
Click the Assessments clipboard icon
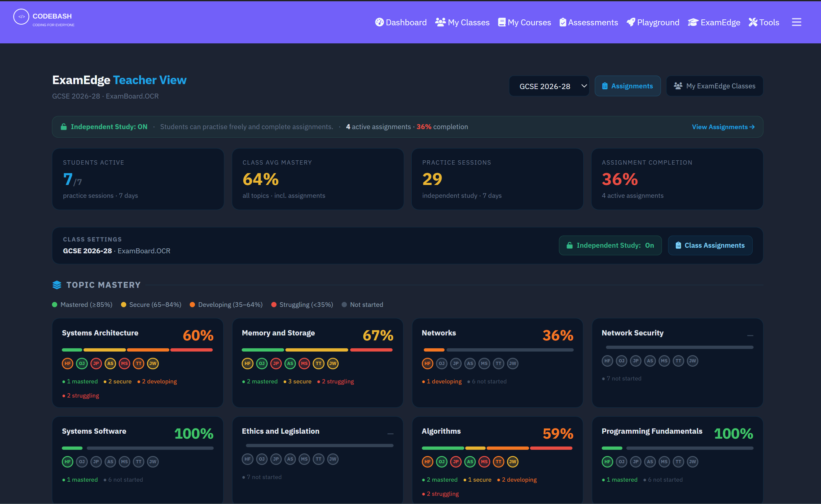click(563, 22)
